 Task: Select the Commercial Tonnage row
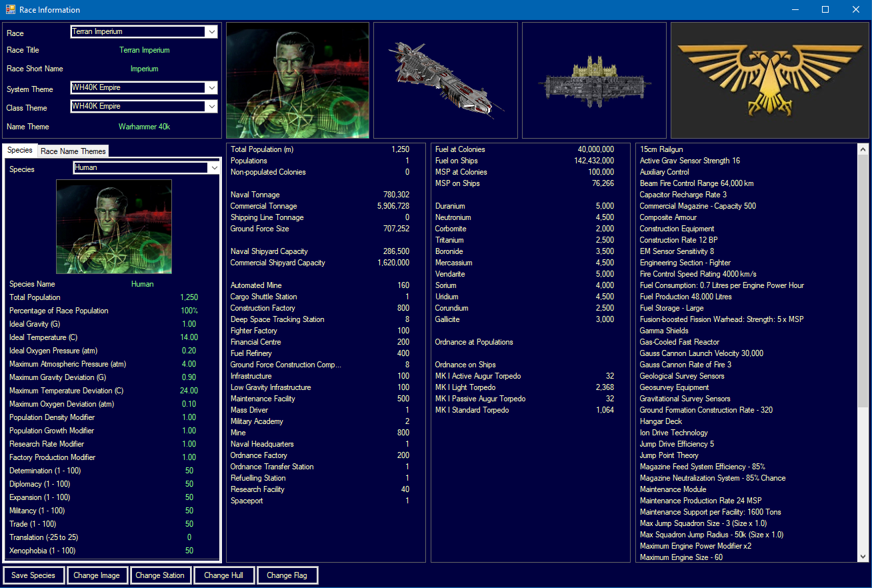(x=325, y=206)
